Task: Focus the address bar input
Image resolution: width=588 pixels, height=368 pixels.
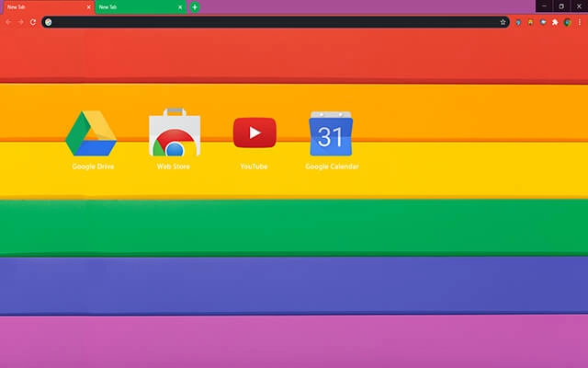Action: coord(276,22)
